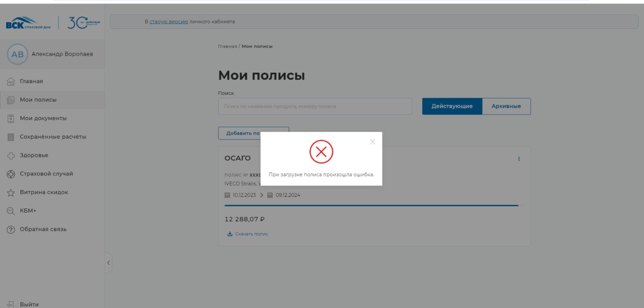The height and width of the screenshot is (308, 644).
Task: Select the Страховой случай lifebuoy icon
Action: coord(11,174)
